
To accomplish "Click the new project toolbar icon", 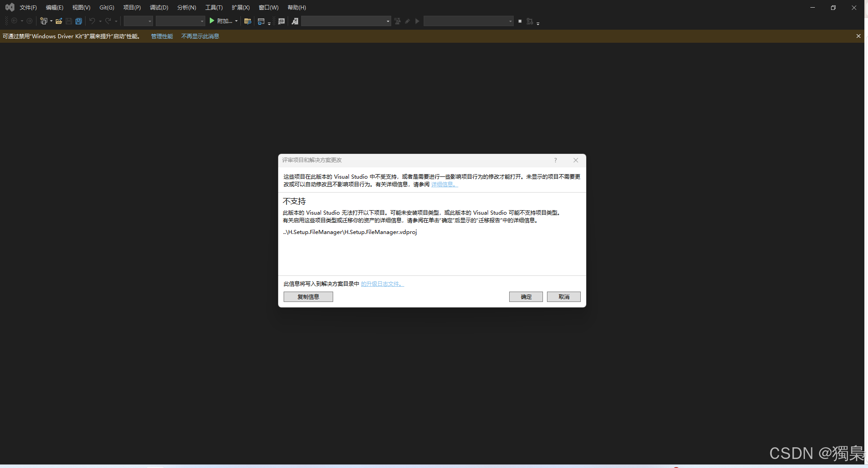I will click(44, 21).
